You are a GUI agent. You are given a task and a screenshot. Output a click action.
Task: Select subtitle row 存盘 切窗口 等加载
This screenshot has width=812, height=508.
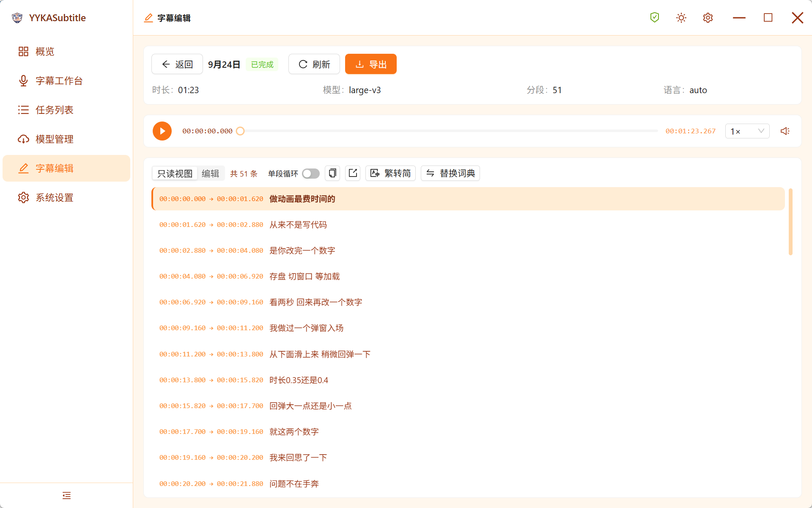click(x=468, y=276)
